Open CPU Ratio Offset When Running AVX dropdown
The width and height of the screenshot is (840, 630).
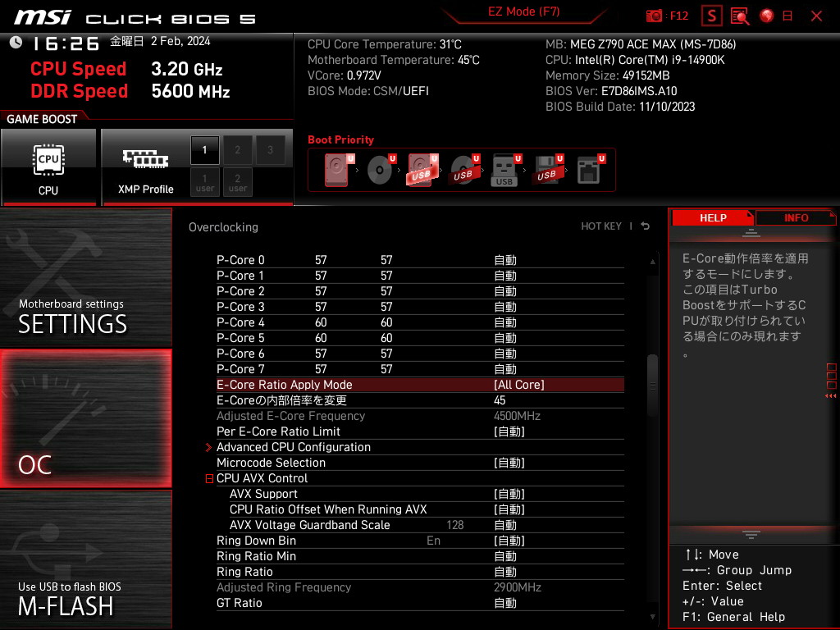pos(509,509)
